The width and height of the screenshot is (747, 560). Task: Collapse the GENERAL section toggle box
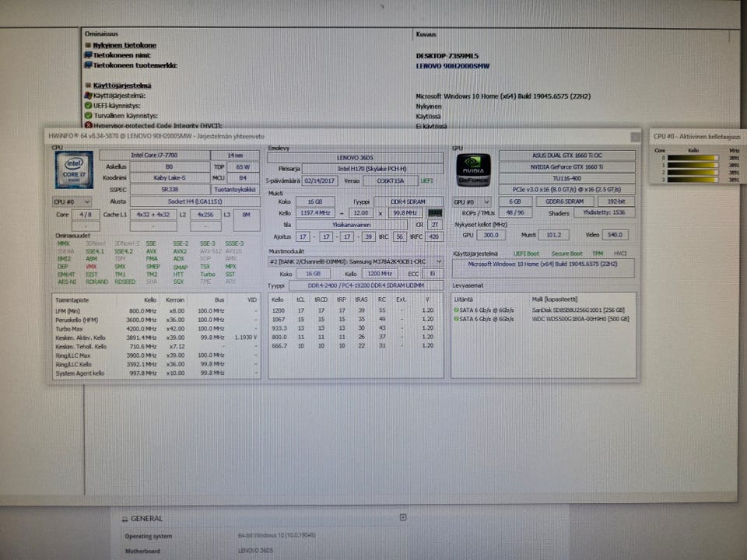(x=403, y=518)
